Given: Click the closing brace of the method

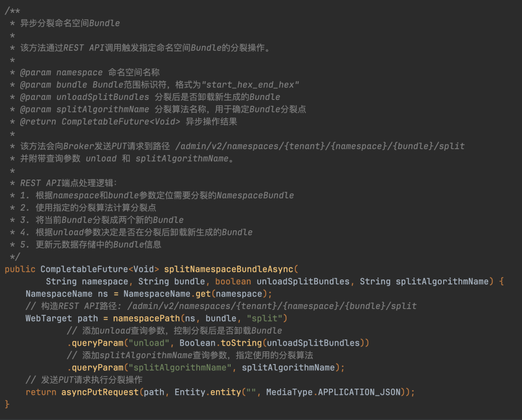Looking at the screenshot, I should [7, 405].
